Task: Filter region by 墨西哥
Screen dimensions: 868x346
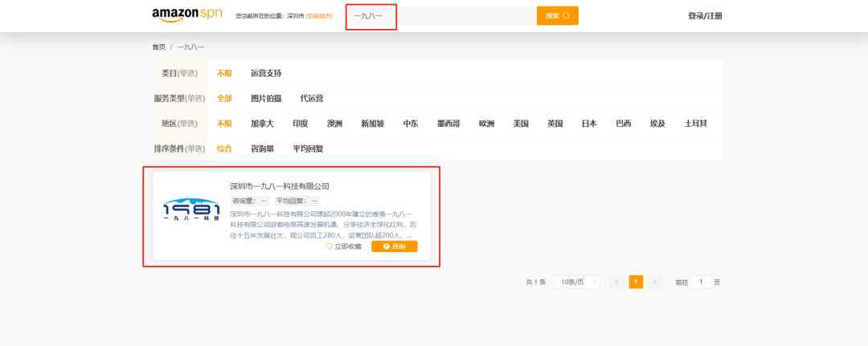Action: click(x=448, y=124)
